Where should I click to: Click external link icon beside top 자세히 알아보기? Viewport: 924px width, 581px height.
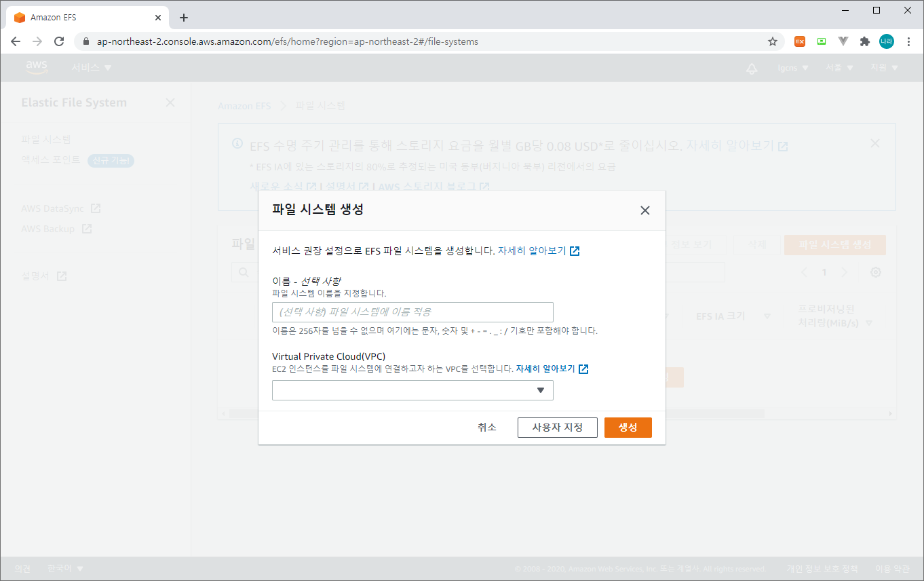(x=575, y=251)
